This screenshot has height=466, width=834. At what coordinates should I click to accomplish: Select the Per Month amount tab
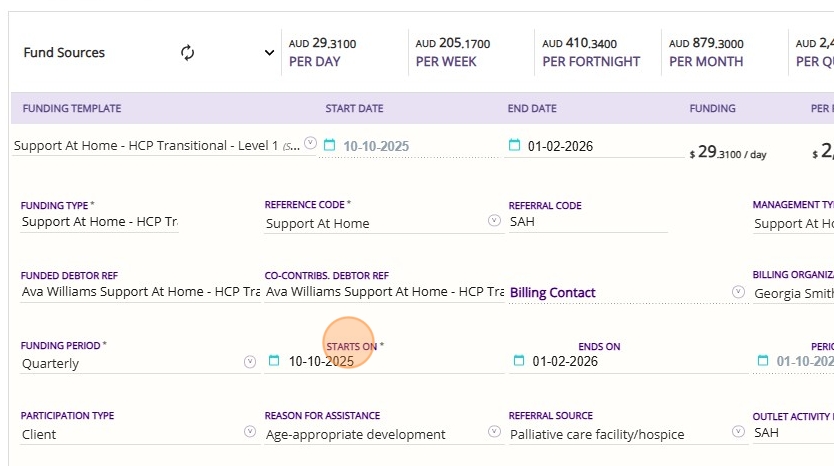point(706,52)
